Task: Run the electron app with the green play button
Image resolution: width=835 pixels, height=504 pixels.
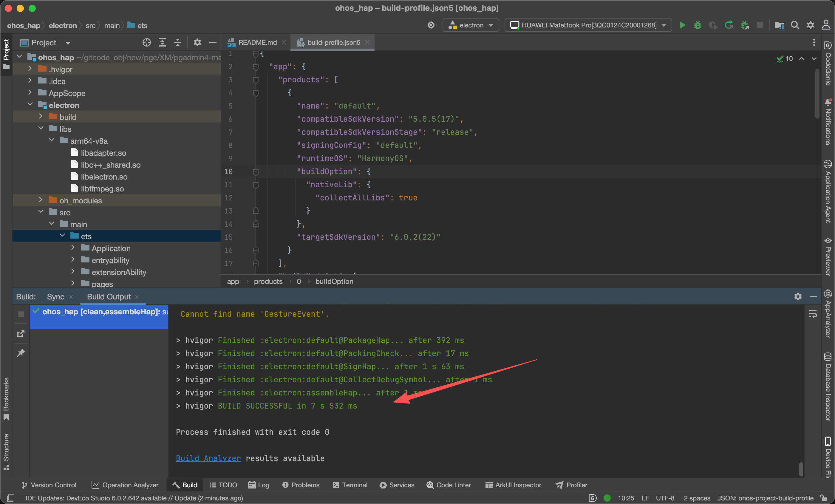Action: pos(683,25)
